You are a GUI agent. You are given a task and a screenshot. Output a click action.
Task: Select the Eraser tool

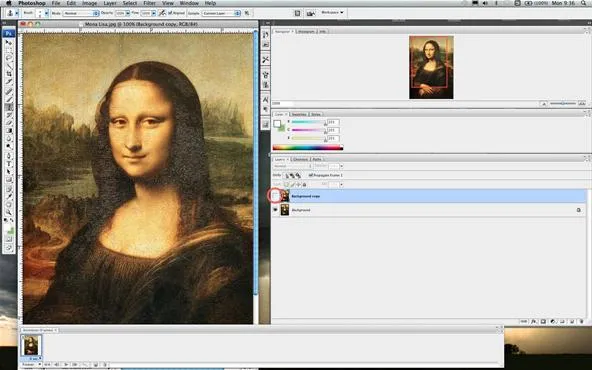point(9,123)
